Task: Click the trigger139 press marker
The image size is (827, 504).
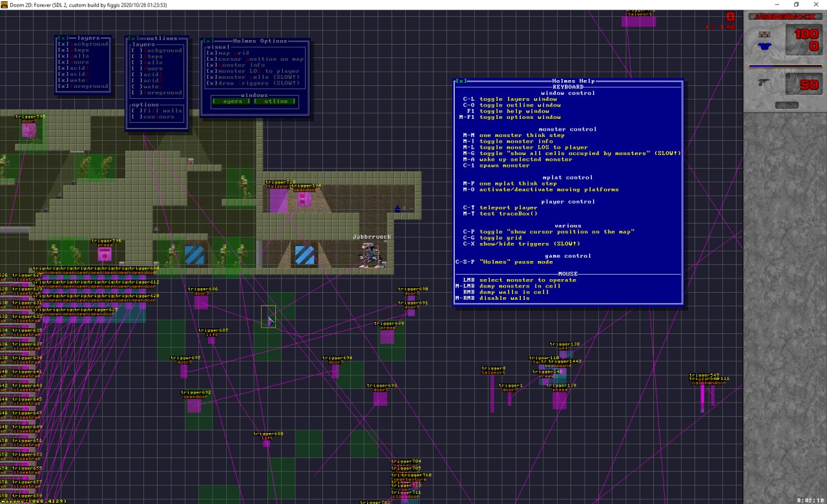Action: 560,400
